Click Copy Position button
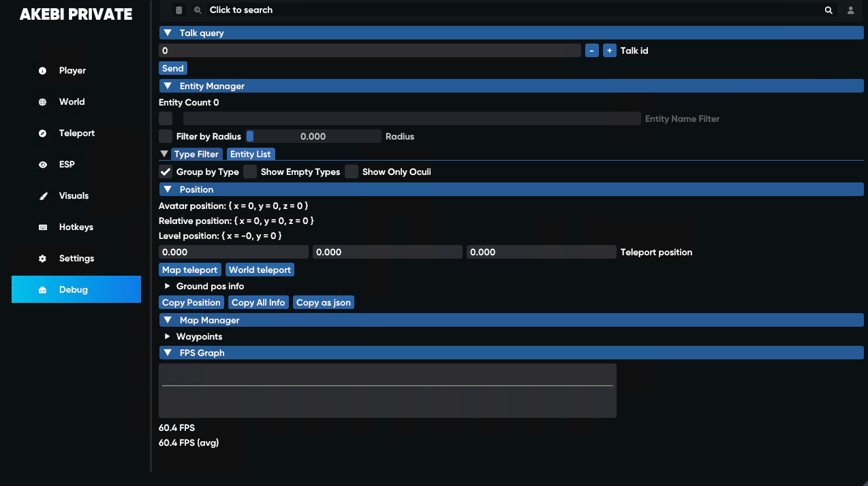This screenshot has width=868, height=486. 191,302
